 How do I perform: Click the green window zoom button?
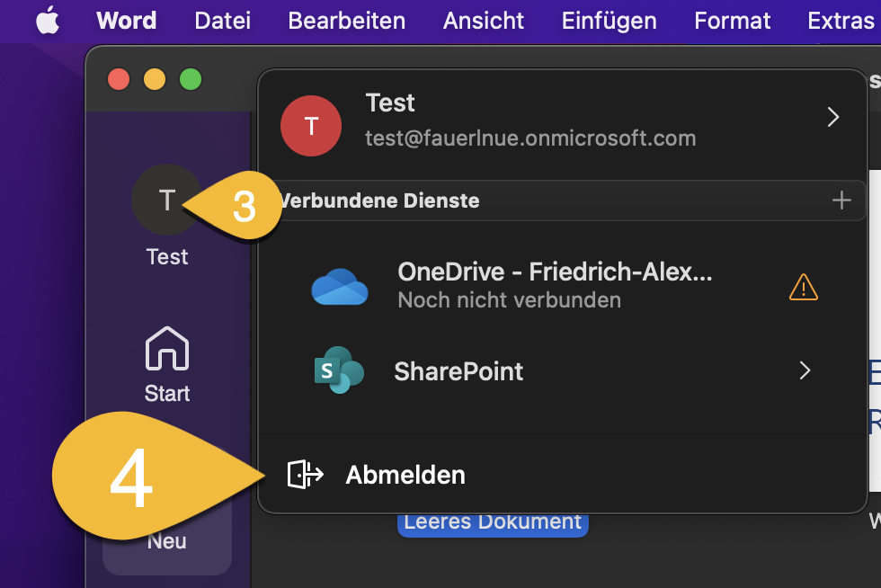[191, 79]
